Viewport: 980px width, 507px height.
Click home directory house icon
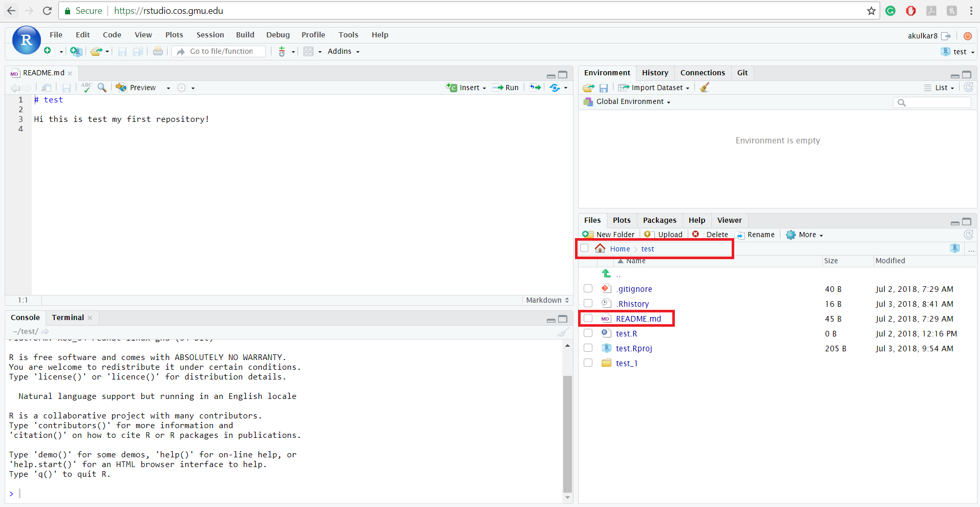click(600, 248)
